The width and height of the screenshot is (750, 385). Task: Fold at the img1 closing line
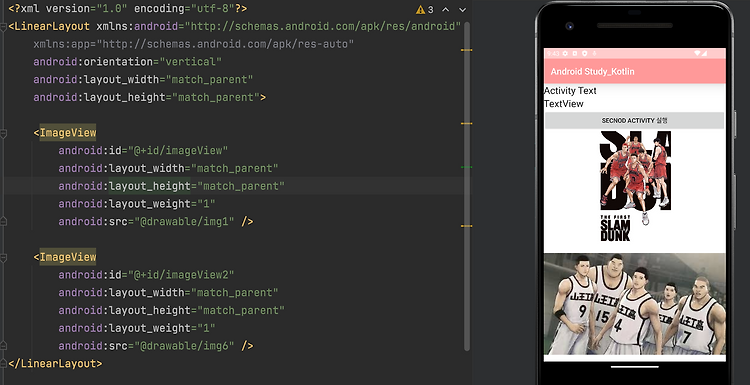click(x=3, y=221)
